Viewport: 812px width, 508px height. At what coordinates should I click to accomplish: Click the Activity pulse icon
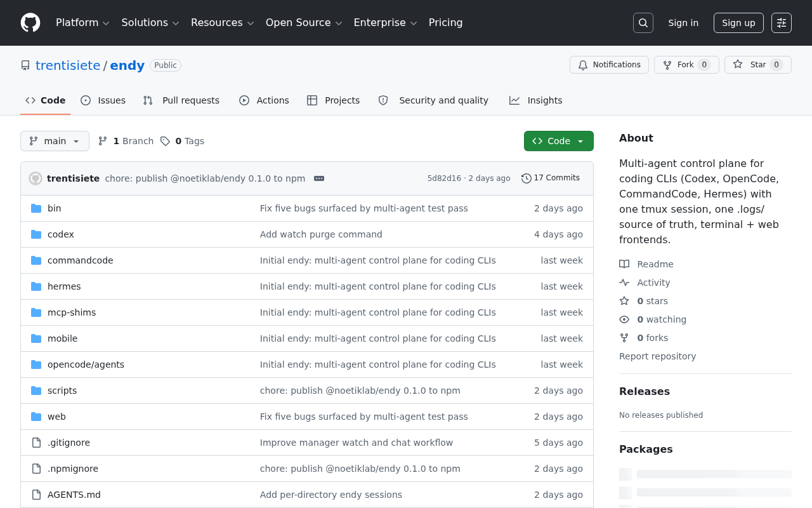pyautogui.click(x=624, y=283)
